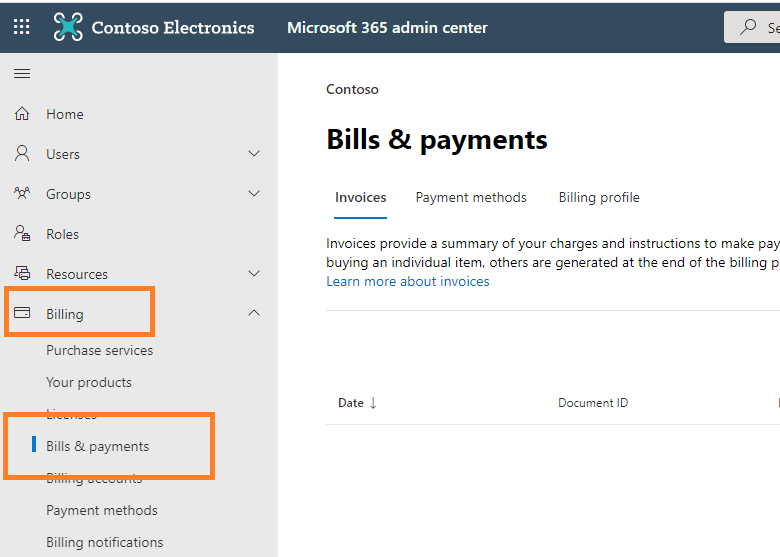Open the Billing profile tab
This screenshot has height=557, width=780.
pos(599,198)
